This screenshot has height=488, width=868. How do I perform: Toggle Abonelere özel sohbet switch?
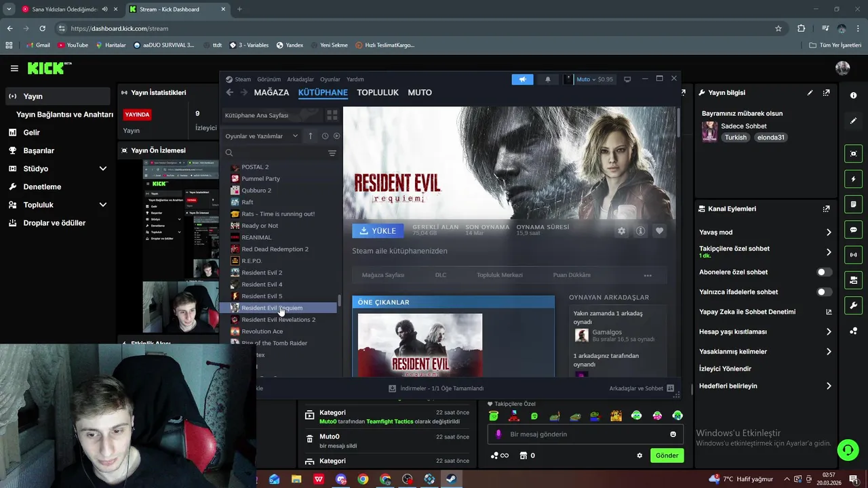pyautogui.click(x=824, y=272)
